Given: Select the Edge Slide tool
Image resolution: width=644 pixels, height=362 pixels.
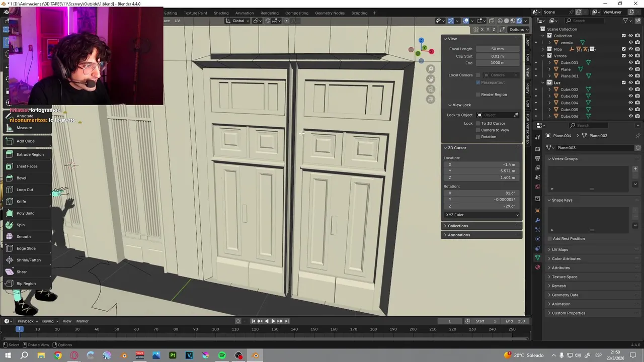Looking at the screenshot, I should pyautogui.click(x=26, y=248).
